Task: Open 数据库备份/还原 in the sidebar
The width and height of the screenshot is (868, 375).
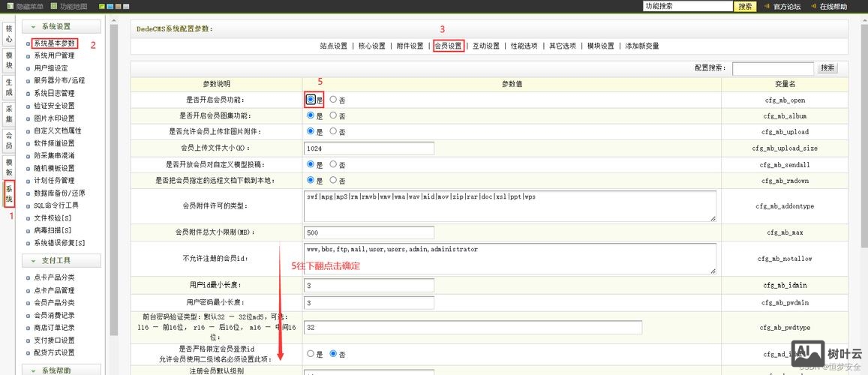Action: pos(59,193)
